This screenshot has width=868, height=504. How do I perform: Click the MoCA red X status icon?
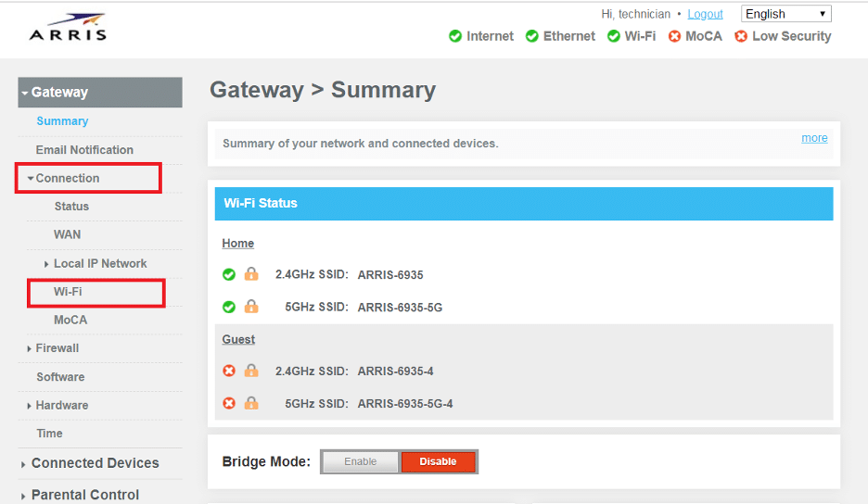point(674,36)
